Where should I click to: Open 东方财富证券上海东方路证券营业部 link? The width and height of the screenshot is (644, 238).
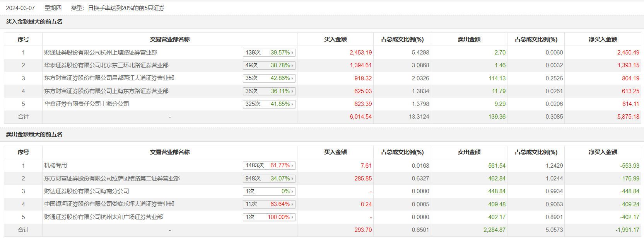coord(106,91)
